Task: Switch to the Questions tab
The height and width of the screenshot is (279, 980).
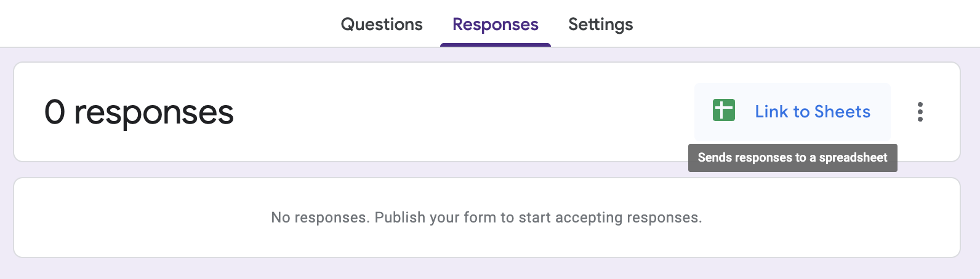Action: [x=382, y=25]
